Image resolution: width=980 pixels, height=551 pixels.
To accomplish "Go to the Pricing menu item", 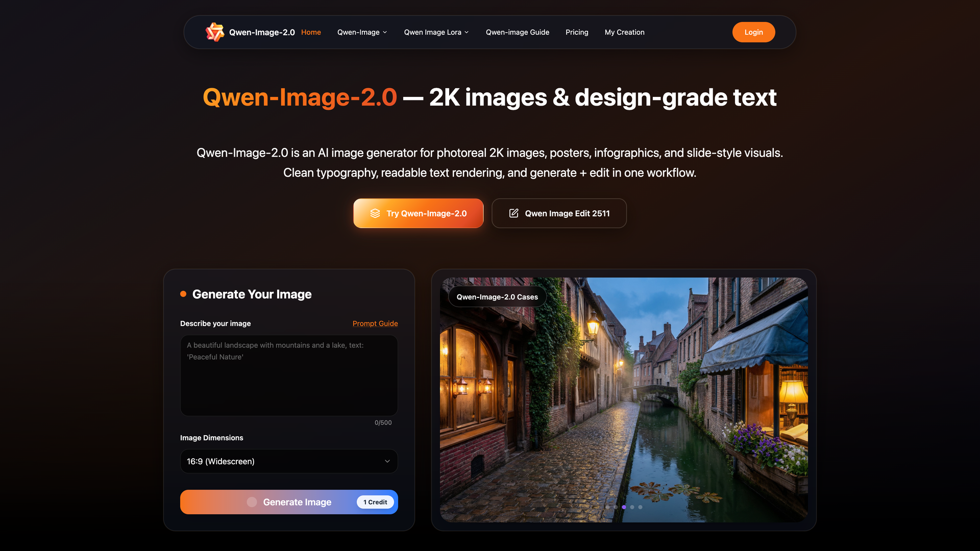I will pyautogui.click(x=577, y=32).
